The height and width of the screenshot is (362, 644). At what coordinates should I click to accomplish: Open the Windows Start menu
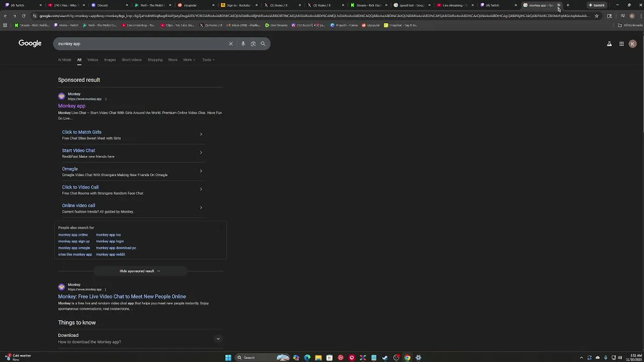tap(228, 357)
